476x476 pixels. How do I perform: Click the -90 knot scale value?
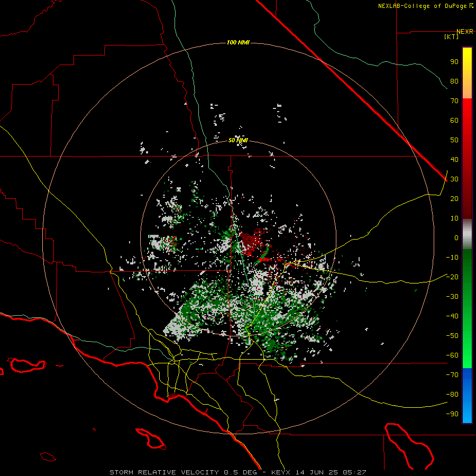pyautogui.click(x=452, y=414)
